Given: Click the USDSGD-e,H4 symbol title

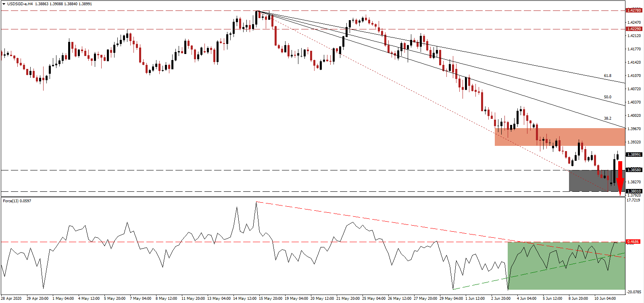Looking at the screenshot, I should tap(20, 4).
